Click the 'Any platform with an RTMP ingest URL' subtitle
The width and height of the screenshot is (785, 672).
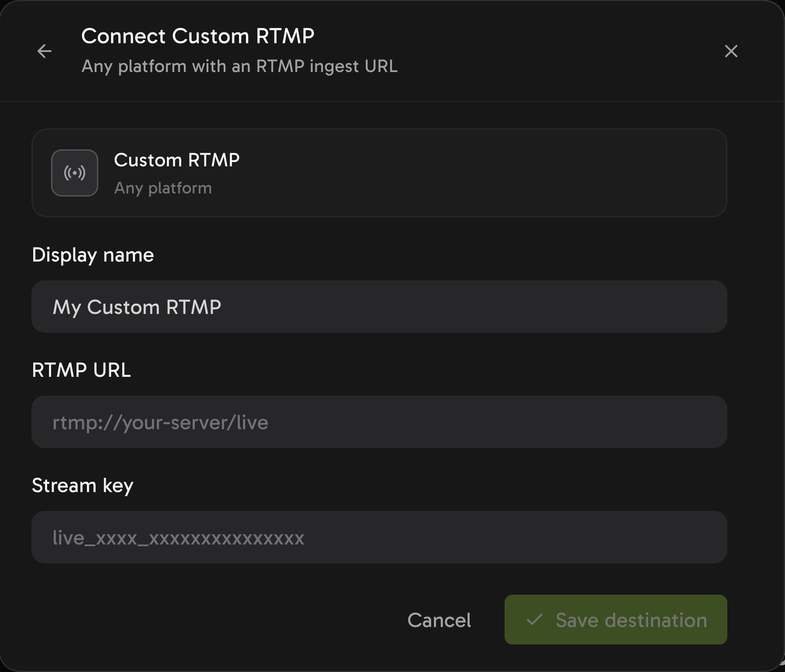click(x=239, y=66)
